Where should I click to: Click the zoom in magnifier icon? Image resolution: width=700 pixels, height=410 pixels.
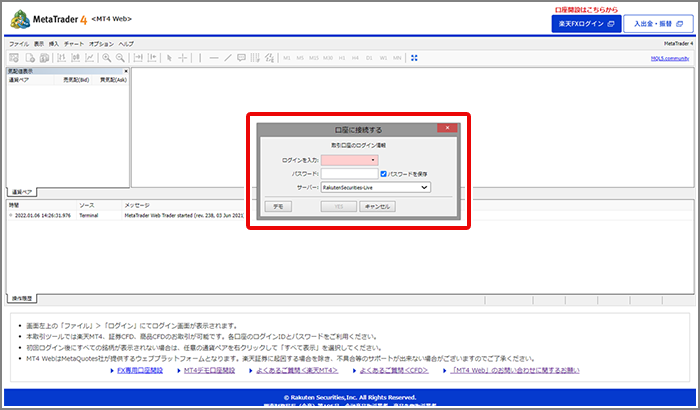[106, 58]
